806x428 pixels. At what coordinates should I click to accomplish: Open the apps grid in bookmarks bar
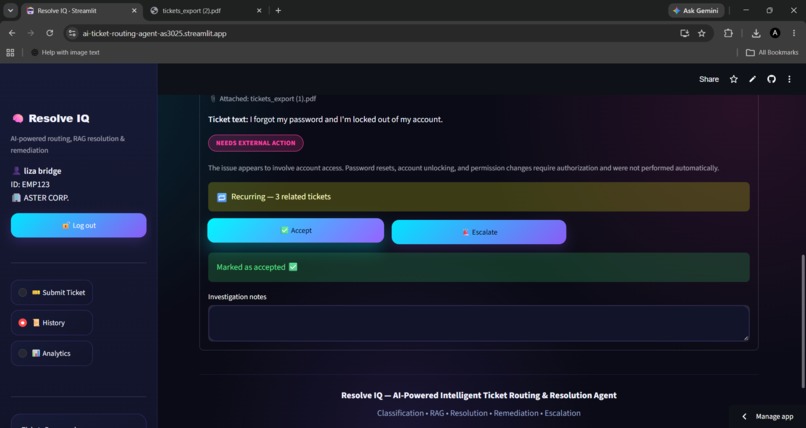coord(10,52)
